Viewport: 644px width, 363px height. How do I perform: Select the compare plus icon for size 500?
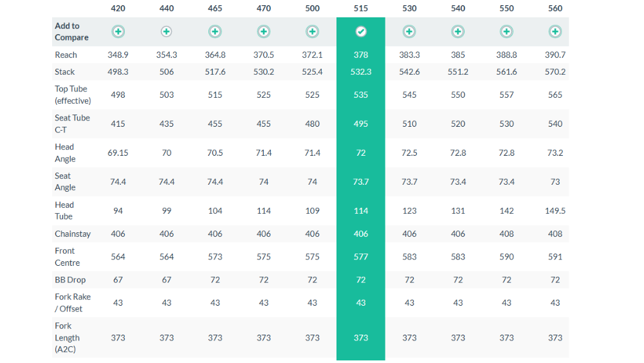[312, 32]
